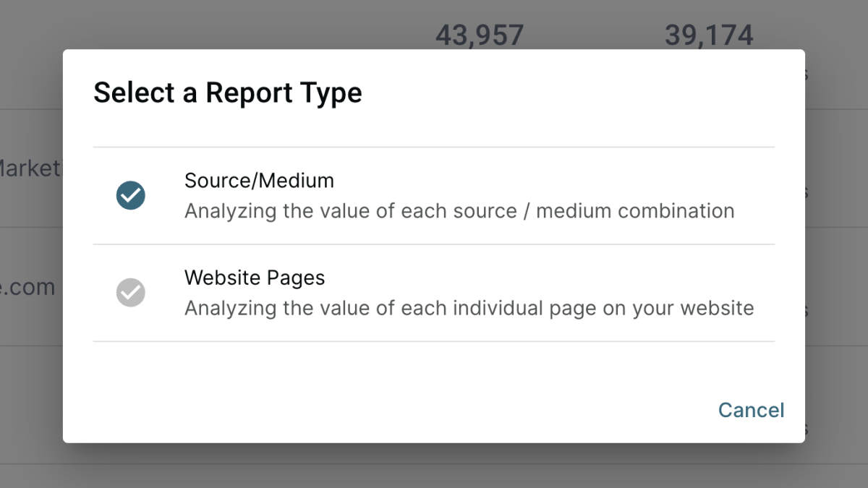Click the dimmed backdrop left of the 43,957 value
Viewport: 868px width, 488px height.
pos(217,25)
